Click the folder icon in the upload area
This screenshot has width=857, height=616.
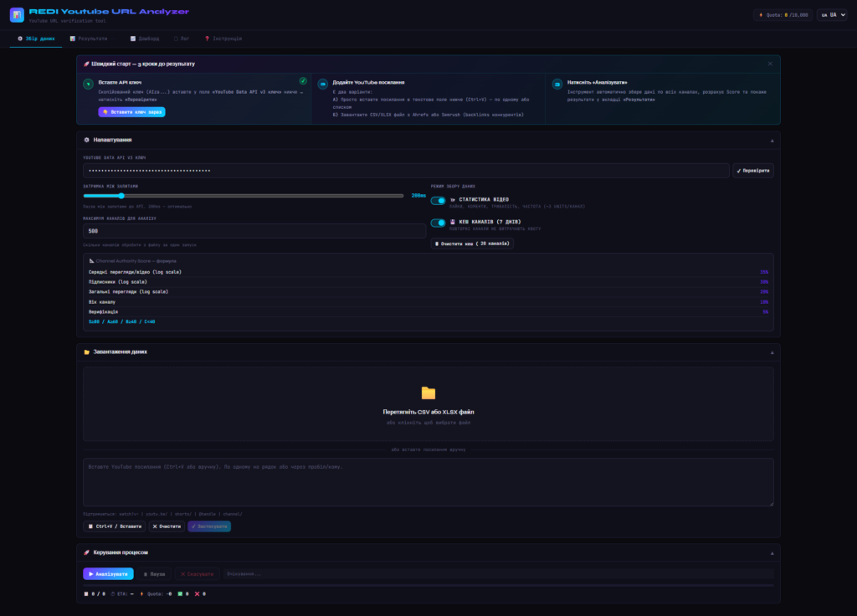(x=428, y=393)
